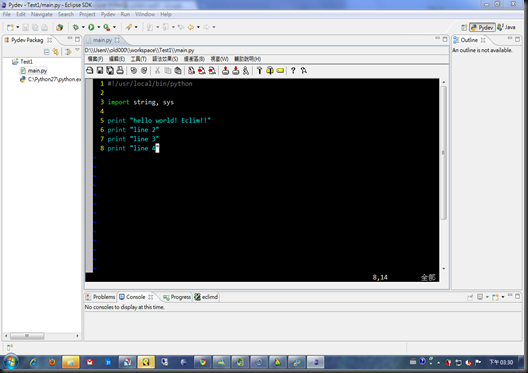Open the Open Console dropdown arrow
528x373 pixels.
coord(503,297)
